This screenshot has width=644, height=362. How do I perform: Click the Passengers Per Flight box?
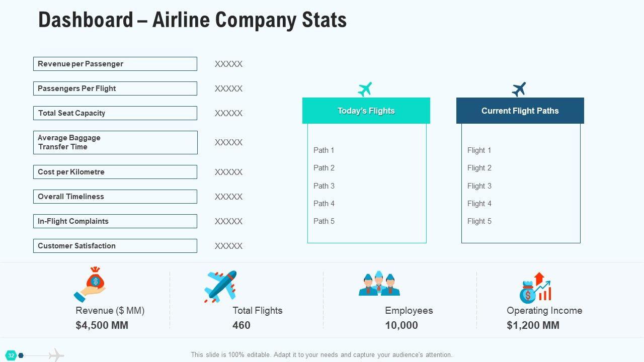(x=115, y=88)
